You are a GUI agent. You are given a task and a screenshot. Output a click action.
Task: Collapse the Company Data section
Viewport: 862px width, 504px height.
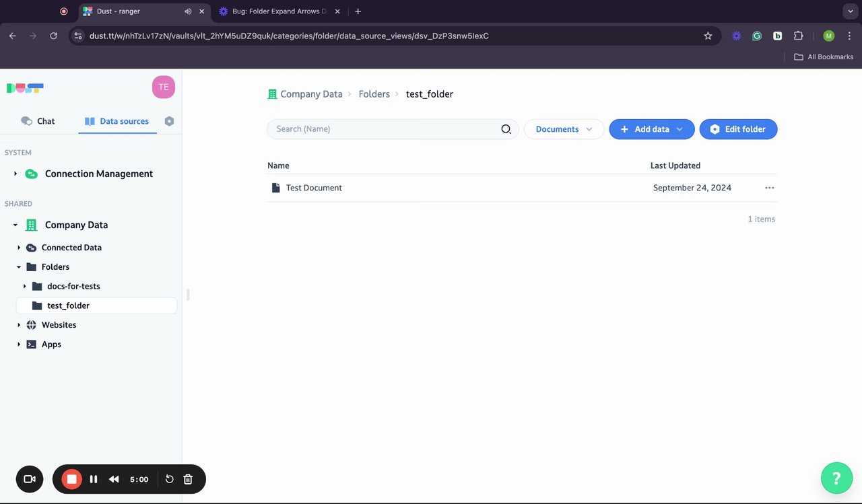[15, 225]
